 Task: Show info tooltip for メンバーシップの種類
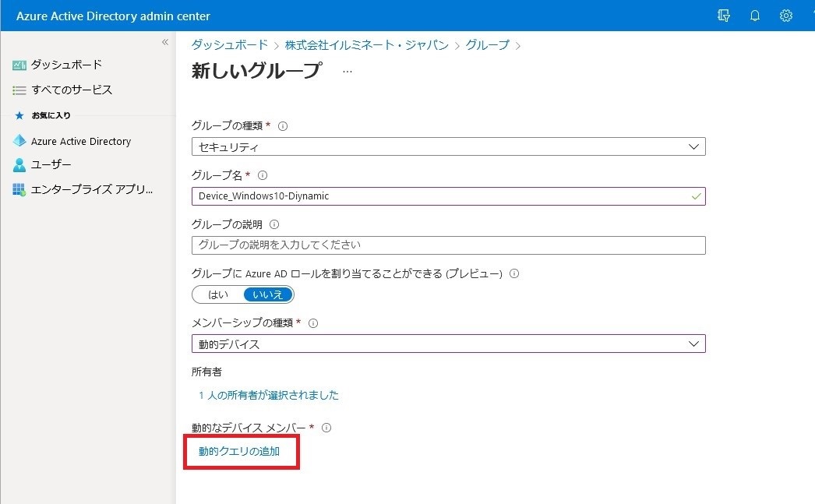click(313, 323)
